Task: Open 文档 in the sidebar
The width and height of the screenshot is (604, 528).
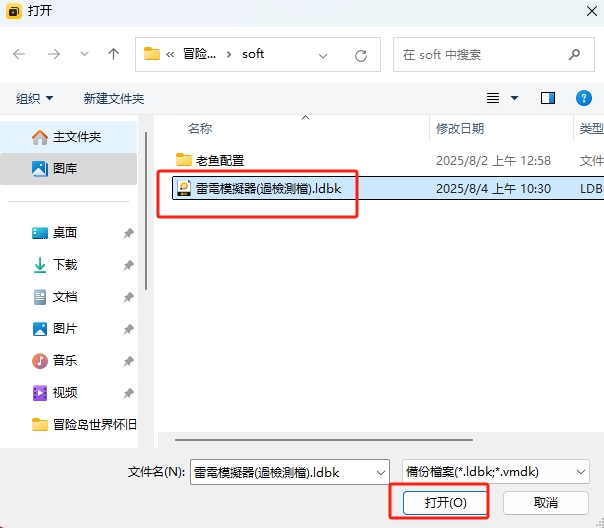Action: click(x=65, y=297)
